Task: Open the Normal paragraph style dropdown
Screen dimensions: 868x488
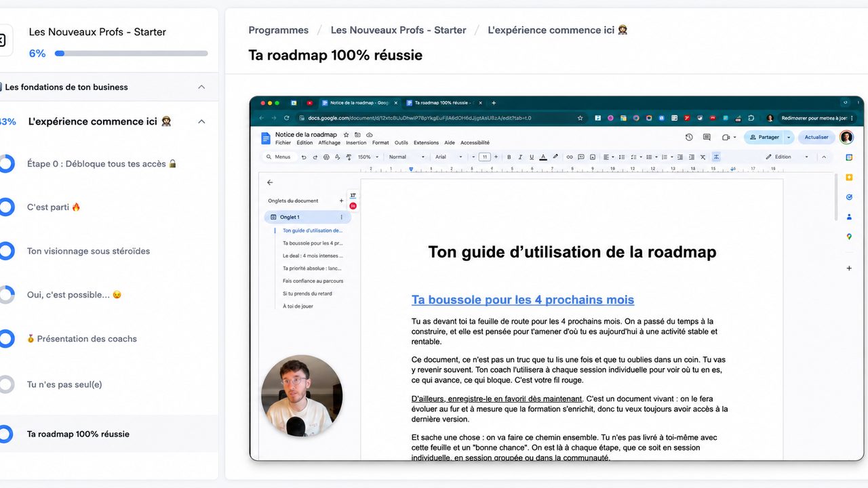Action: click(407, 157)
